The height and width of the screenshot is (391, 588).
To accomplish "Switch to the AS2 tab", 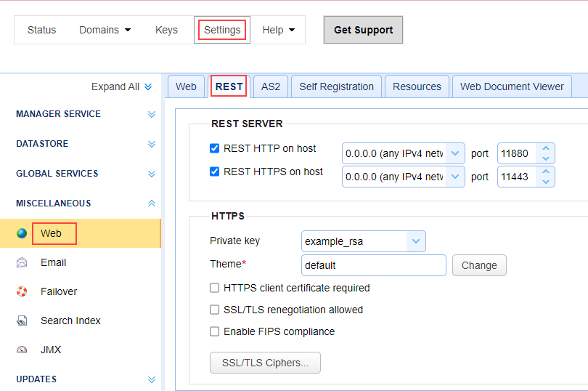I will tap(270, 86).
